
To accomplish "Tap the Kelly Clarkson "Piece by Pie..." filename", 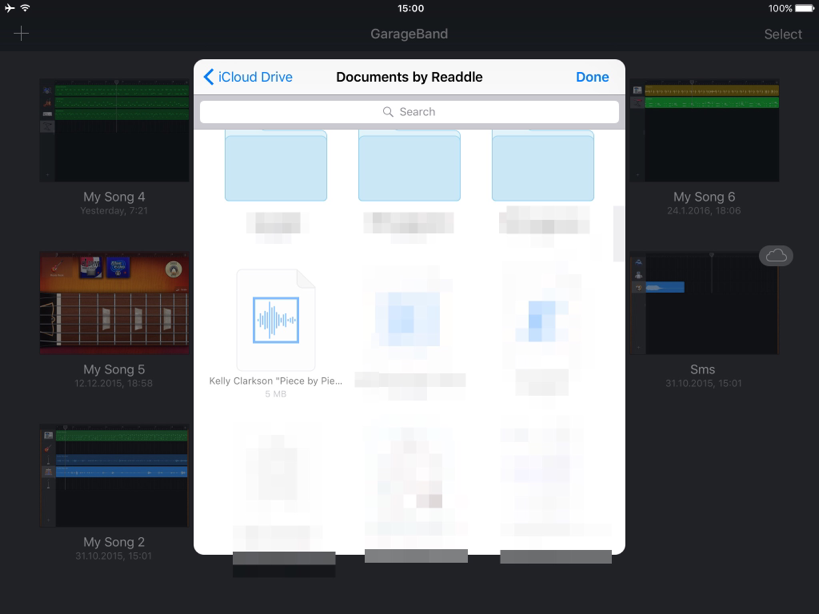I will pos(276,381).
